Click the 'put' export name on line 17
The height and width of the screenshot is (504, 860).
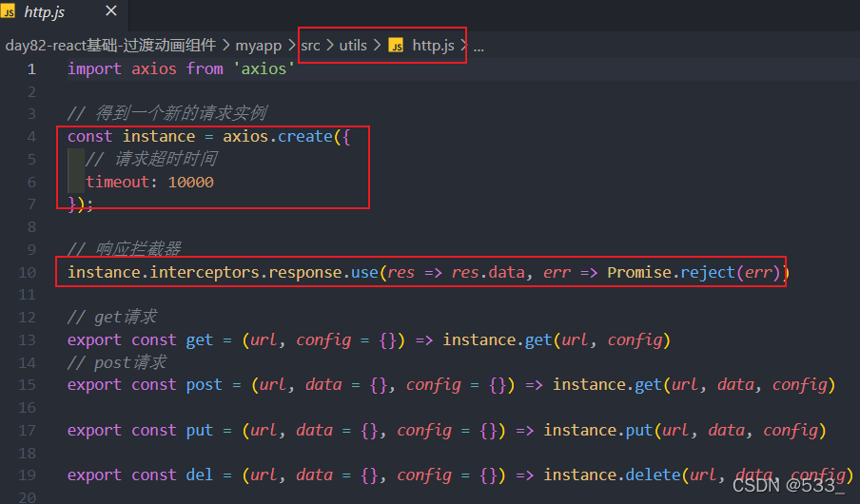pos(199,431)
